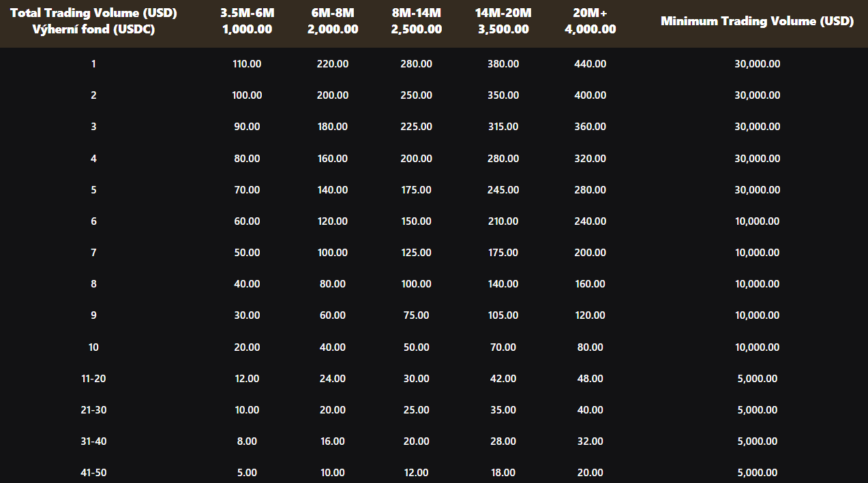The image size is (868, 483).
Task: Click the 110.00 prize in rank 1 row
Action: coord(247,64)
